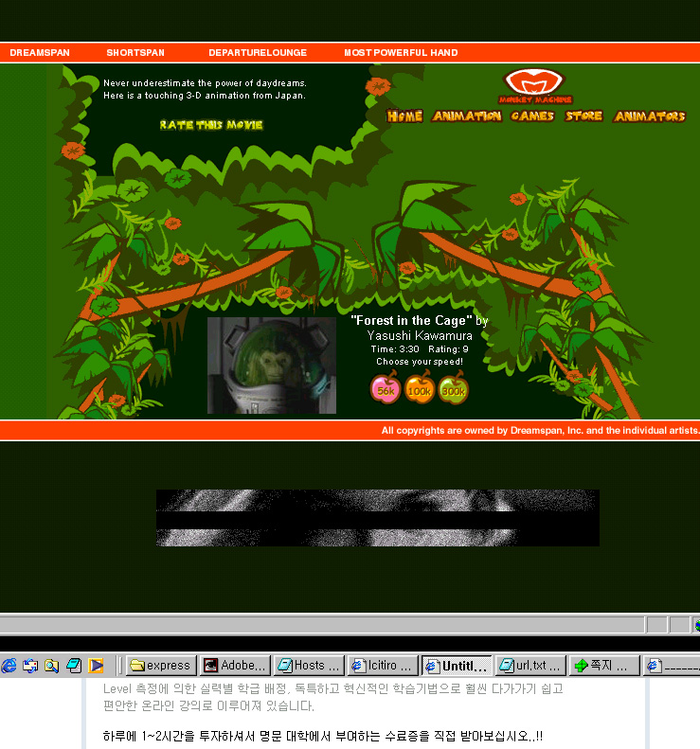
Task: Switch to the Untitl... taskbar window
Action: click(457, 666)
